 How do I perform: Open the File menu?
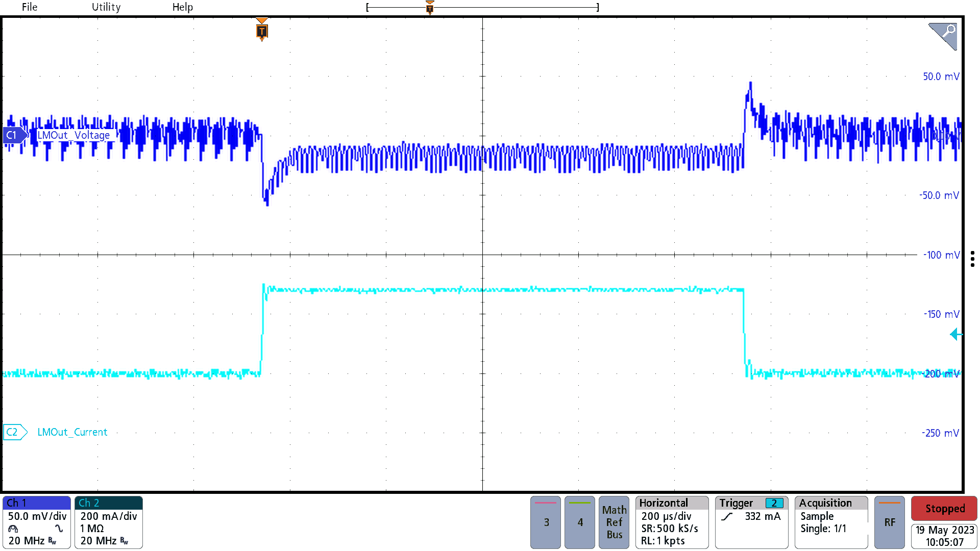tap(30, 7)
